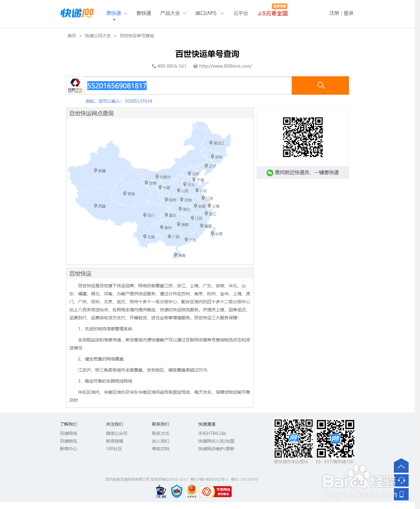The width and height of the screenshot is (420, 509).
Task: Click the customer service headset icon
Action: tap(401, 480)
